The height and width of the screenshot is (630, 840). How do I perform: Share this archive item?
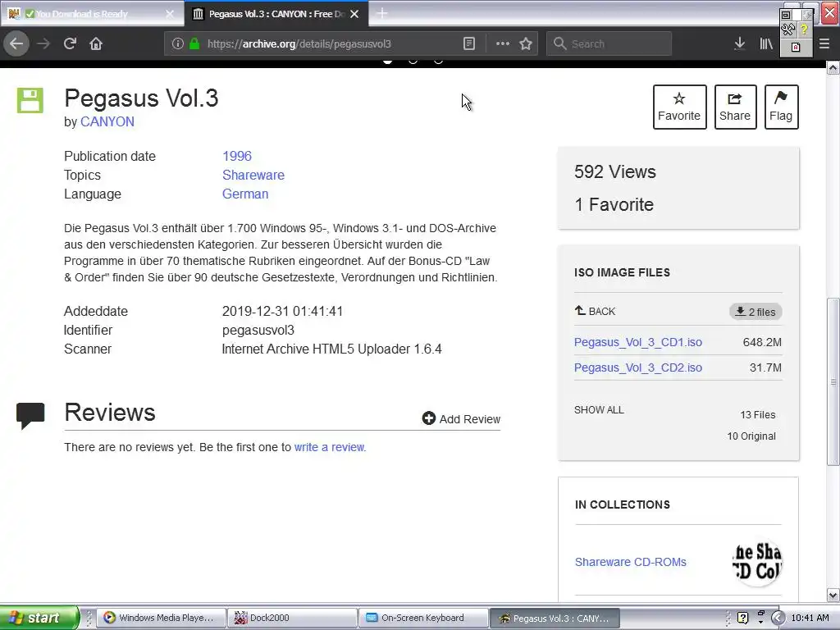(x=735, y=107)
